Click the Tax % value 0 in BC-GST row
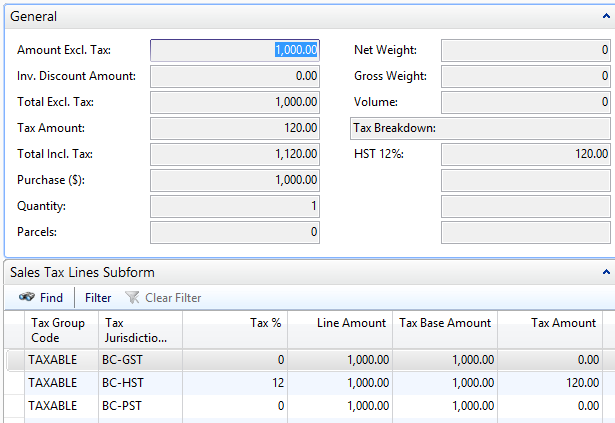Viewport: 615px width, 423px height. tap(235, 360)
